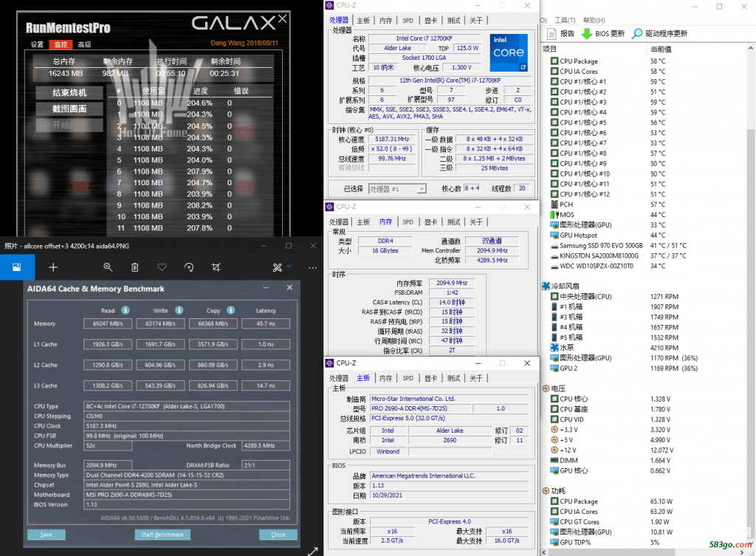Click the 报告 report toolbar icon
The height and width of the screenshot is (556, 756).
tap(552, 34)
